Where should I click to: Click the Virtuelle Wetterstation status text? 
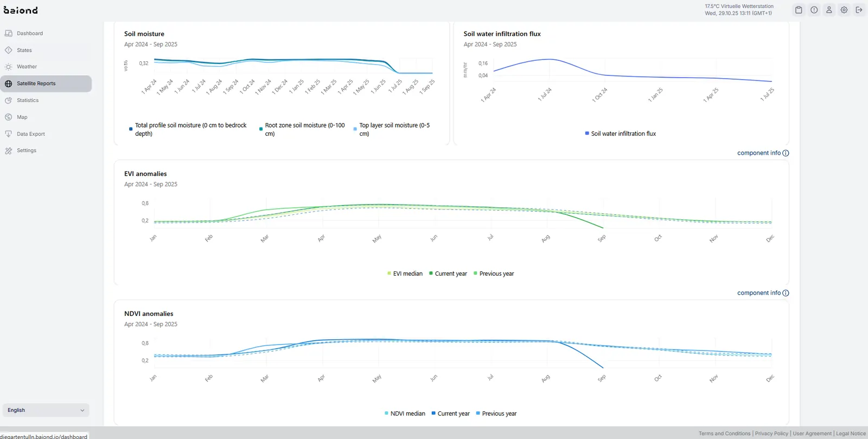coord(747,7)
